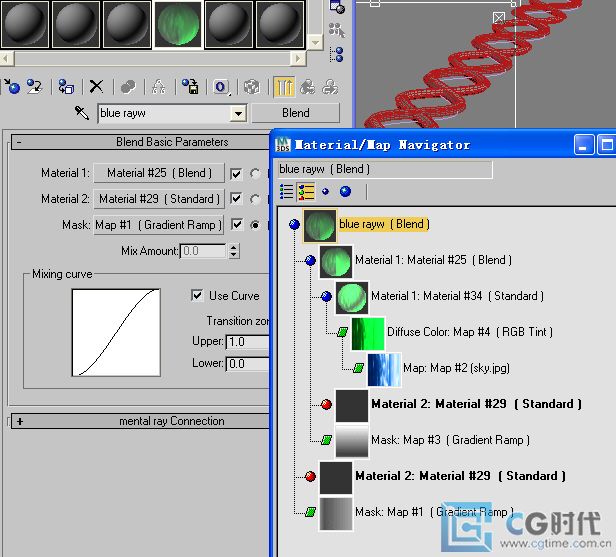Viewport: 616px width, 557px height.
Task: Click the Make Unique icon
Action: tap(159, 86)
